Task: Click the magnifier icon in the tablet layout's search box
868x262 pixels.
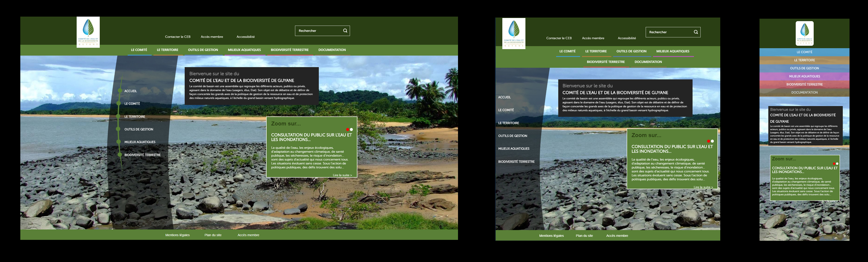Action: click(696, 32)
